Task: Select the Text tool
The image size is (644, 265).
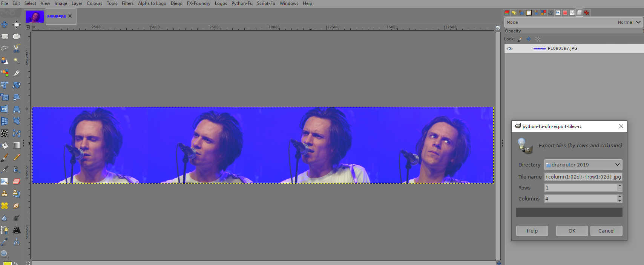Action: 17,230
